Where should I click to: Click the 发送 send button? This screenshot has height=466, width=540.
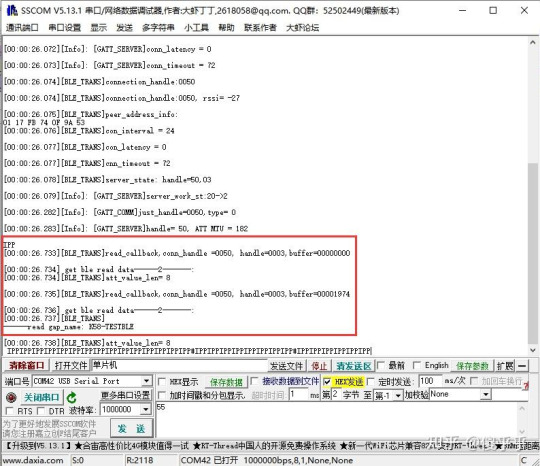[x=131, y=429]
